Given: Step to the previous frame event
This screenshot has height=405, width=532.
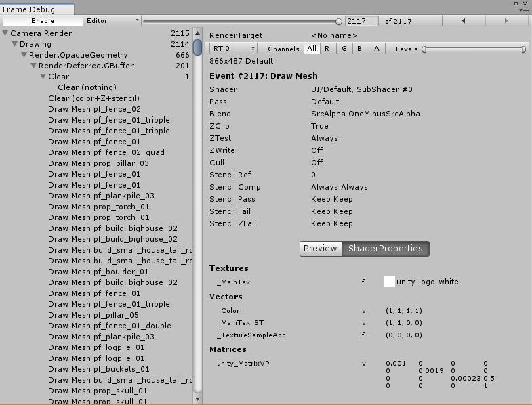Looking at the screenshot, I should click(463, 21).
